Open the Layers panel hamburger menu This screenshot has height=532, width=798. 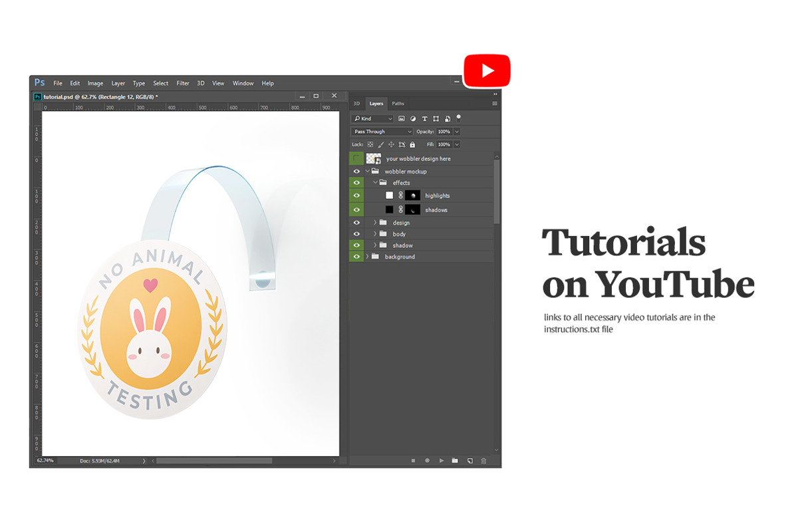point(495,104)
